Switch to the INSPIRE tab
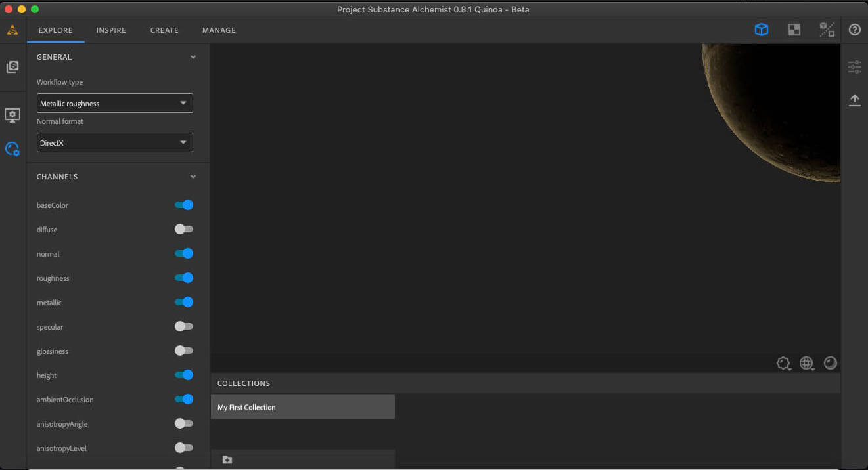This screenshot has width=868, height=470. point(111,30)
